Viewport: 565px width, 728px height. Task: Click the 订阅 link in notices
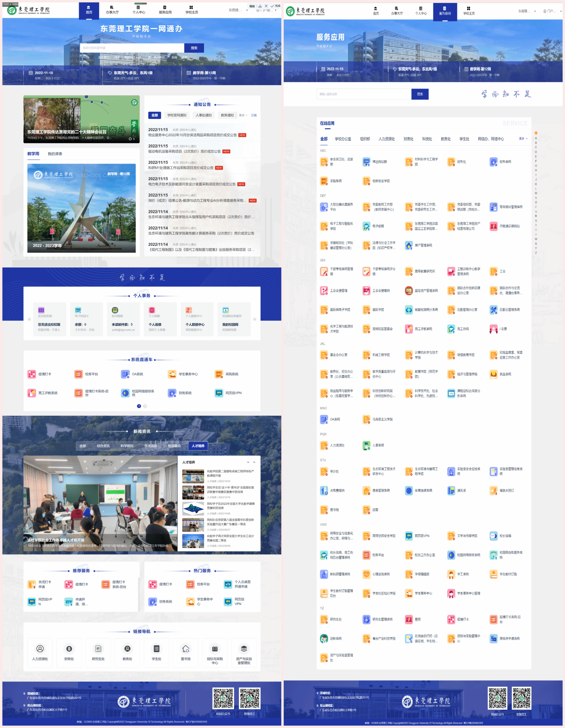[x=254, y=115]
